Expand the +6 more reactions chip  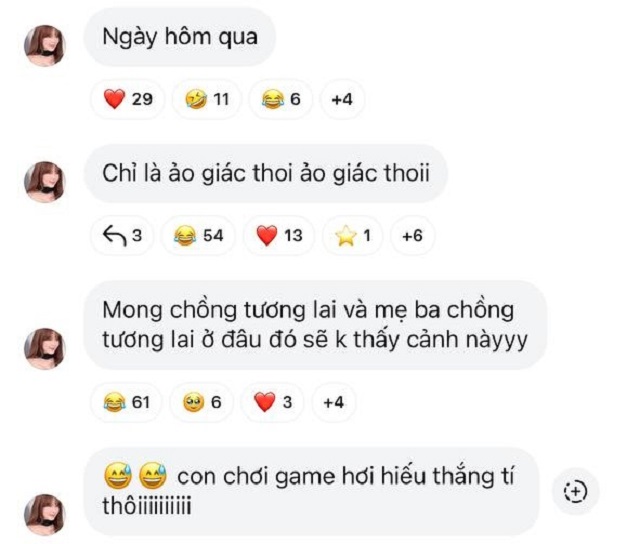click(x=412, y=235)
